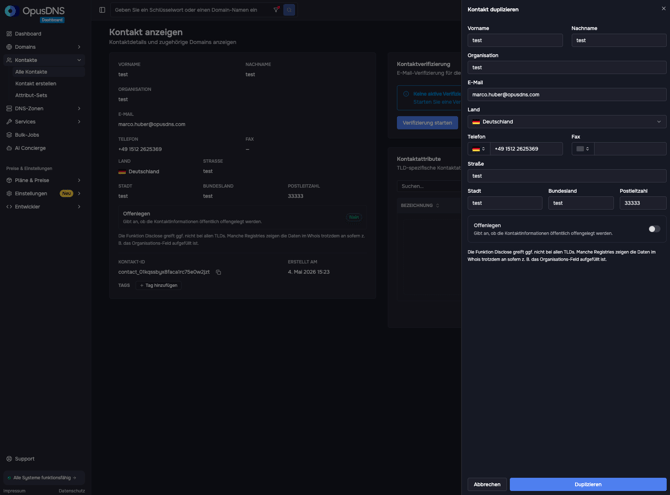Viewport: 670px width, 495px height.
Task: Click the AI Concierge icon
Action: tap(9, 148)
